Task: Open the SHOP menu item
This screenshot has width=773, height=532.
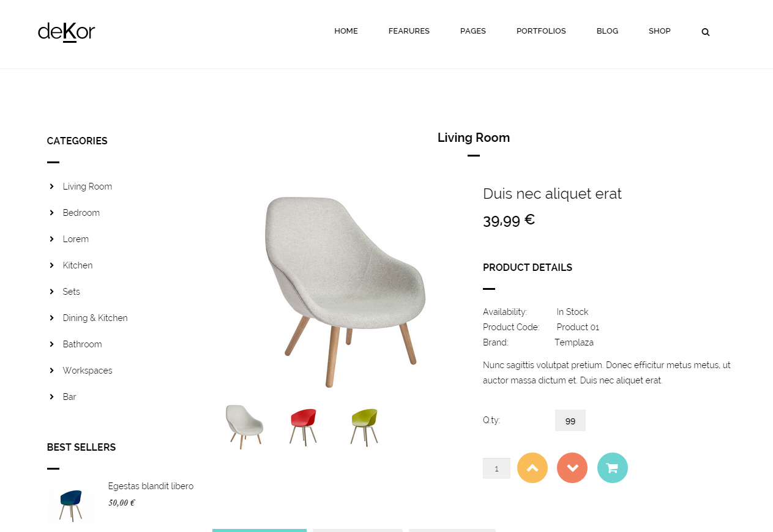Action: pyautogui.click(x=660, y=31)
